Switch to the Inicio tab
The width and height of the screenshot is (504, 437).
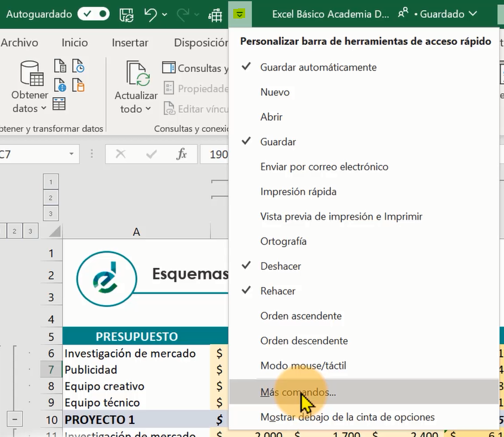[x=75, y=42]
